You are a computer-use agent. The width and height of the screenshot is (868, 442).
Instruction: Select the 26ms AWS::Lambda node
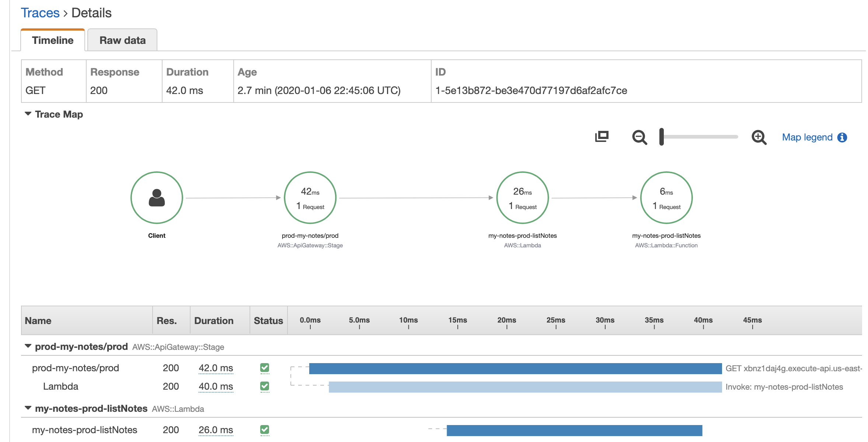522,198
